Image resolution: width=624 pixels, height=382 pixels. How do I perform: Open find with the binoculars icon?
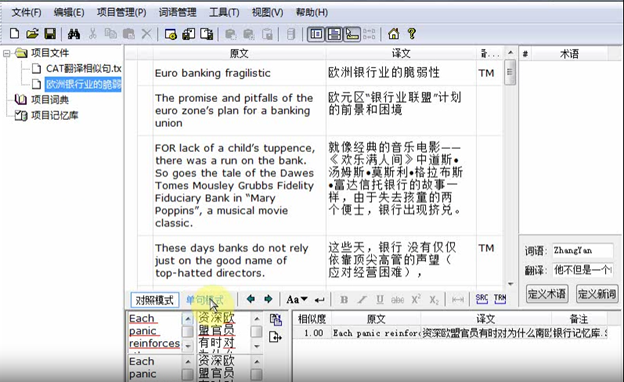(74, 34)
